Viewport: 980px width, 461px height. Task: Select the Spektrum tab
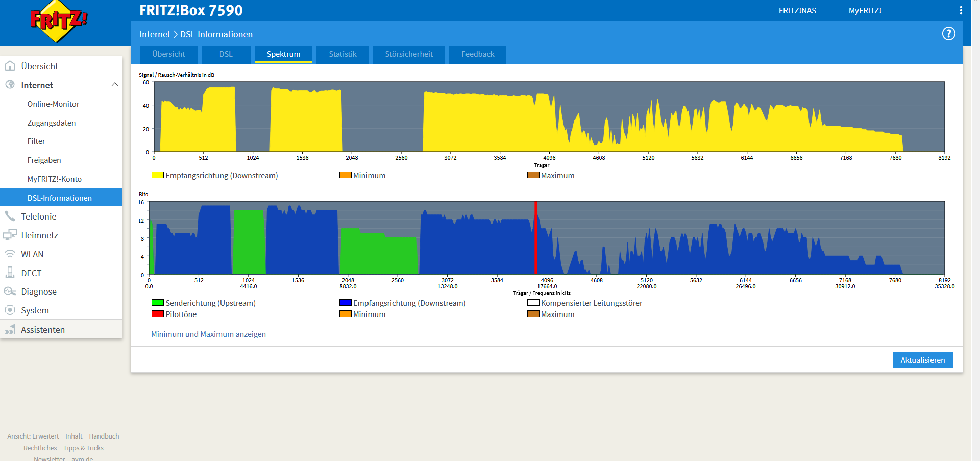(x=283, y=54)
